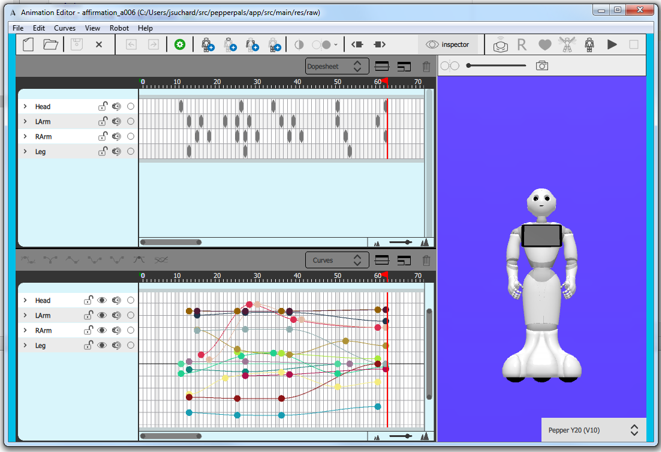Click the camera snapshot icon
The image size is (661, 452).
[542, 66]
